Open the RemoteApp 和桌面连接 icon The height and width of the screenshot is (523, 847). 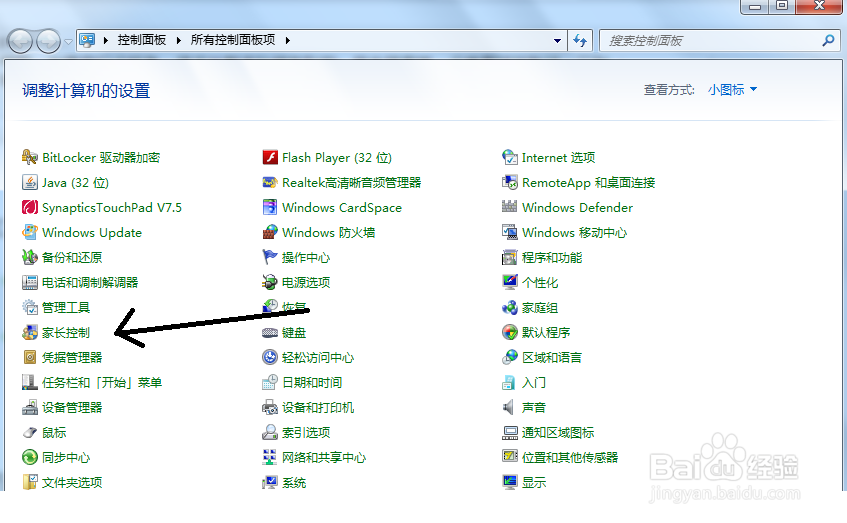point(509,183)
